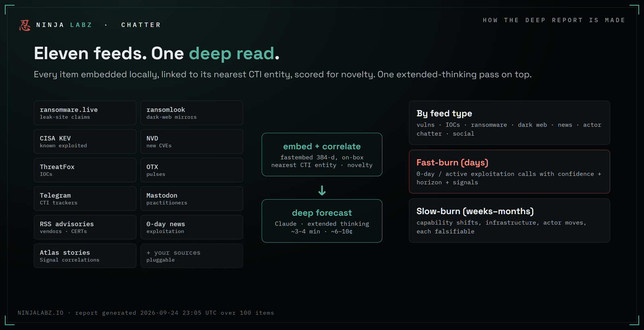Image resolution: width=644 pixels, height=330 pixels.
Task: Select the ransomware.live feed card
Action: 85,113
